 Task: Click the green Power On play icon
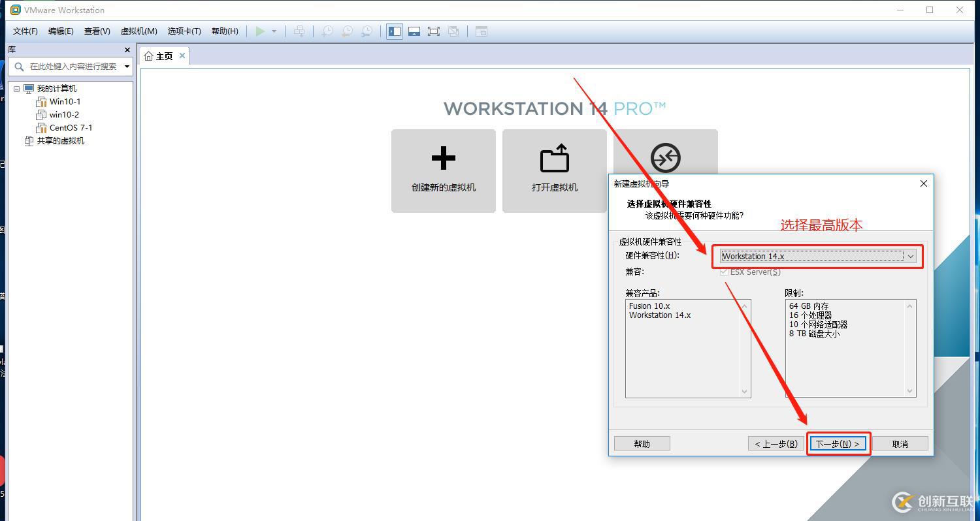260,31
